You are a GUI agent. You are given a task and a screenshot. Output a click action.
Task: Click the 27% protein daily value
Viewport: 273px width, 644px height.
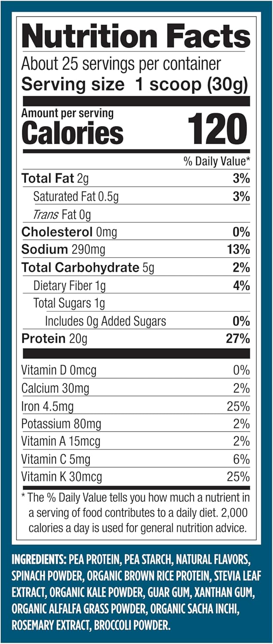pyautogui.click(x=238, y=338)
